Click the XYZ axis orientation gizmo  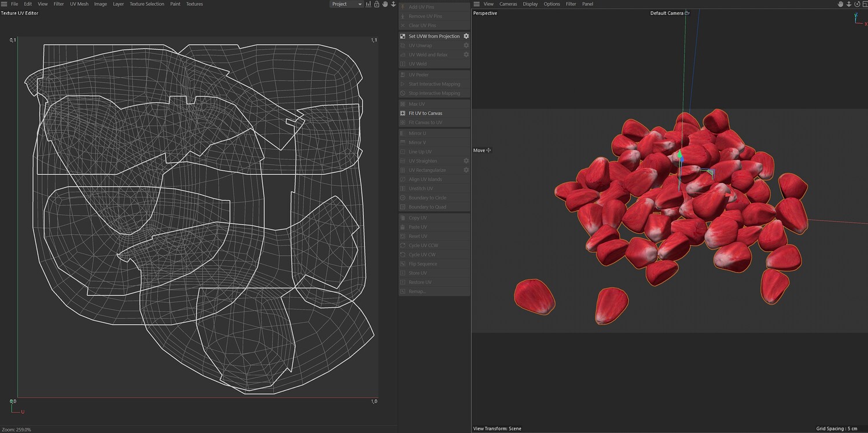click(x=860, y=19)
